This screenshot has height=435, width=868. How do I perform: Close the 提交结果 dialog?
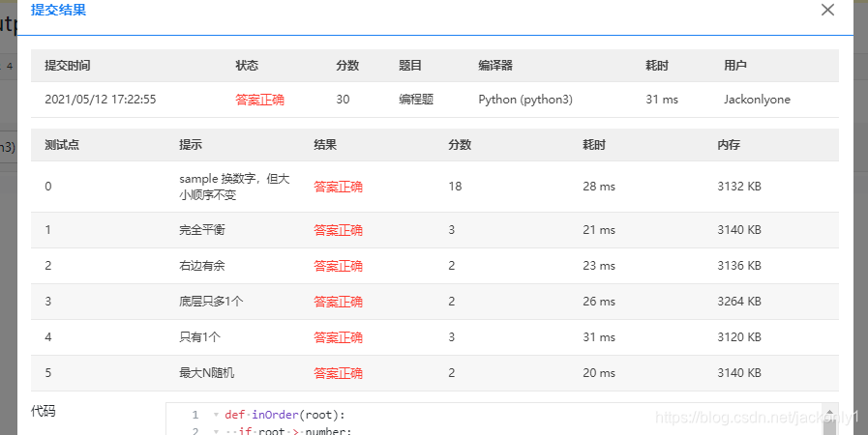(x=827, y=10)
